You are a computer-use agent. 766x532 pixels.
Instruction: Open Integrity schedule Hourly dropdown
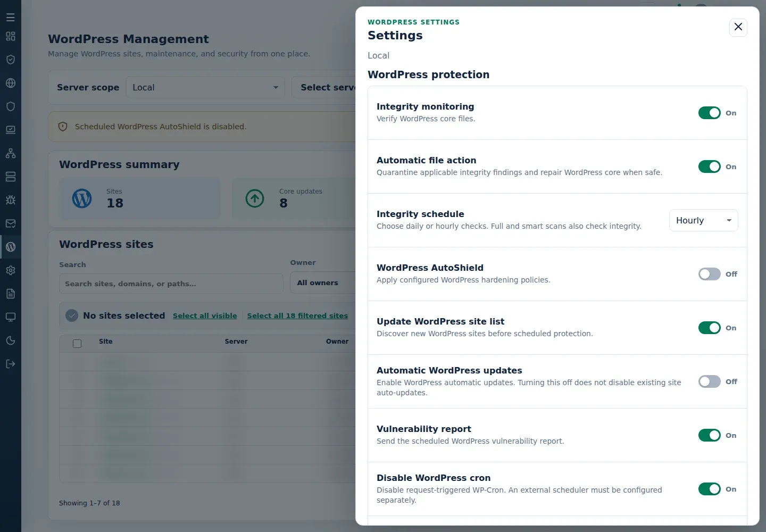(x=703, y=220)
